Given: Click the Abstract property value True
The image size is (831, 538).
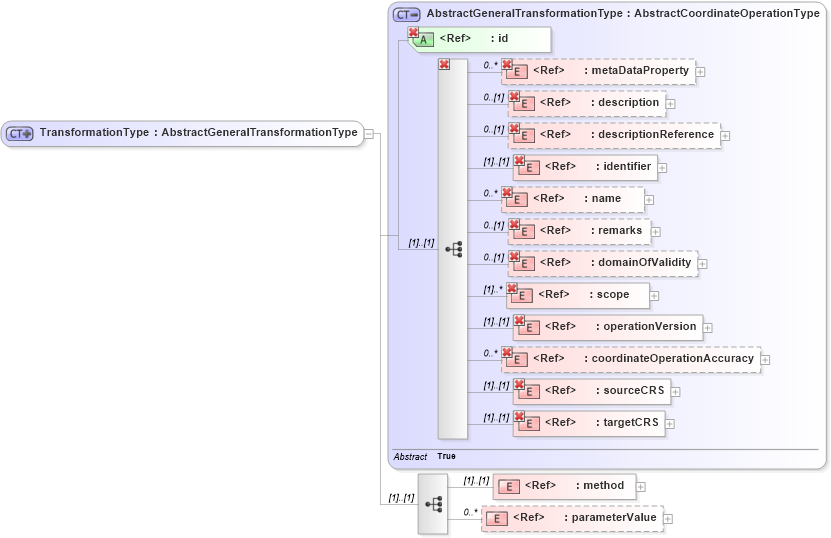Looking at the screenshot, I should click(x=446, y=456).
